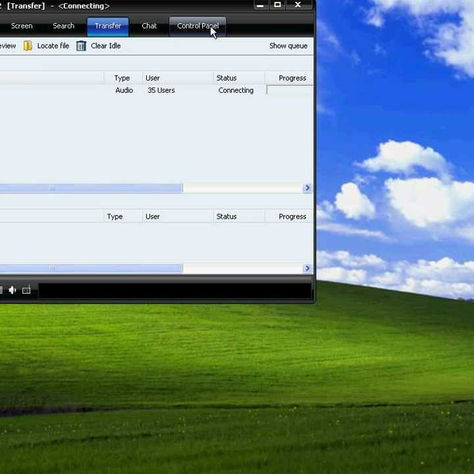This screenshot has height=474, width=474.
Task: Open the Screen tab
Action: [x=22, y=26]
